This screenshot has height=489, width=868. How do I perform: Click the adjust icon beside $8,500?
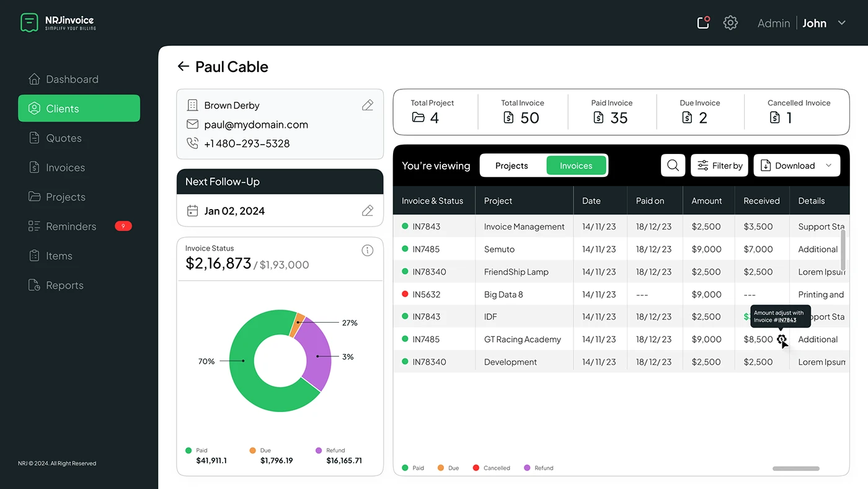pyautogui.click(x=781, y=339)
